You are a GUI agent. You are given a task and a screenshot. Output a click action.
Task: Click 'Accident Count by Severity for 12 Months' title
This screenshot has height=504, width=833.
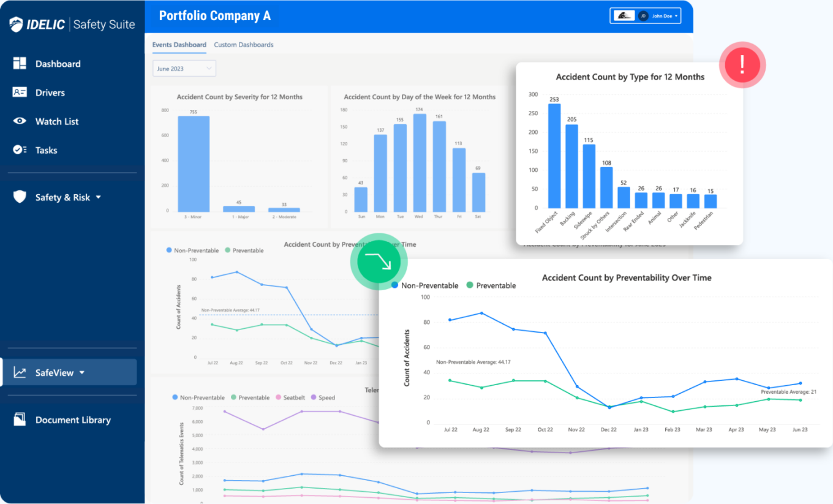(x=239, y=97)
